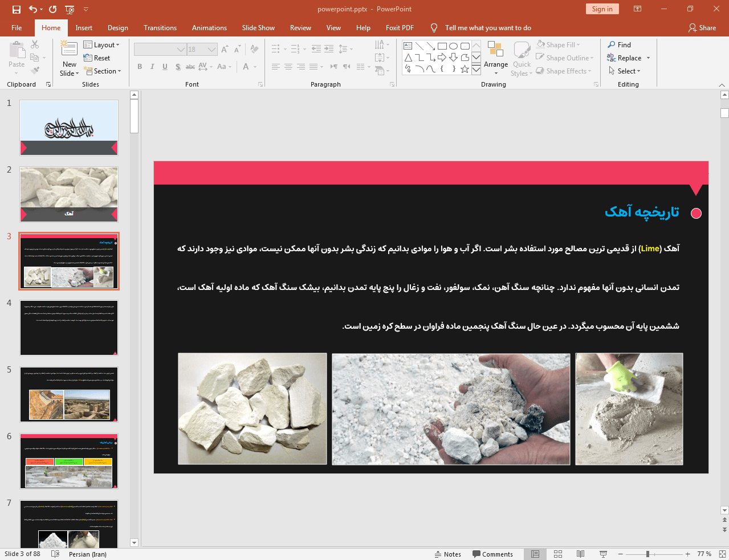Click the Increase Font Size icon
Viewport: 729px width, 560px height.
(224, 49)
